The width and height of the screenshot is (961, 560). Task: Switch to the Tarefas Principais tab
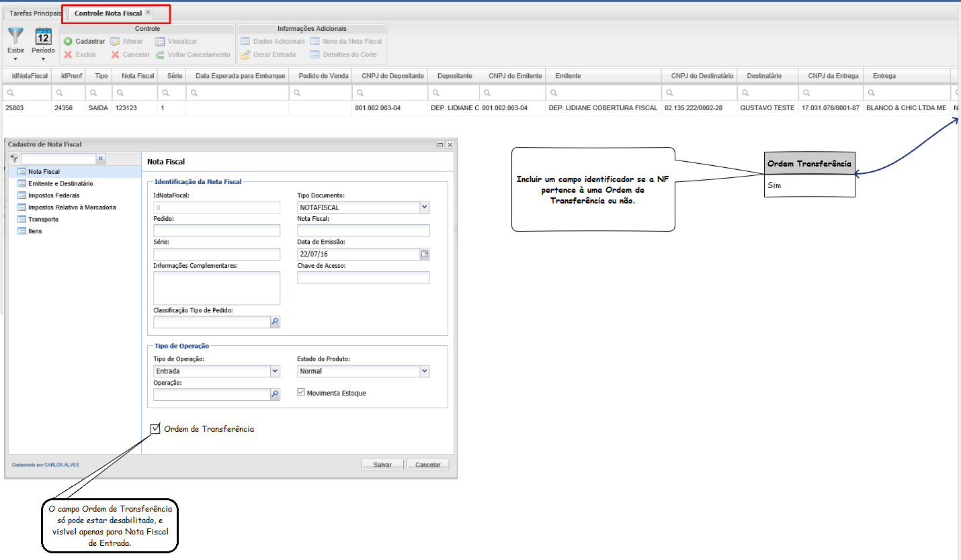(x=35, y=13)
